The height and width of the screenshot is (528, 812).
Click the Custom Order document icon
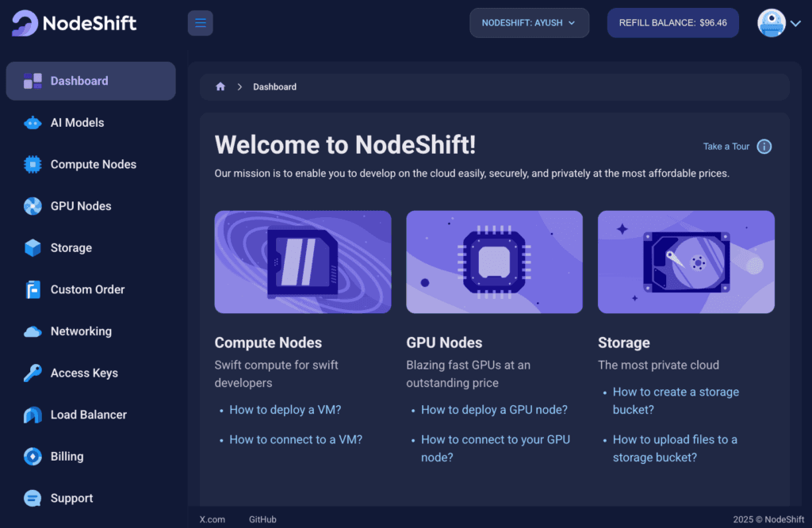tap(33, 289)
